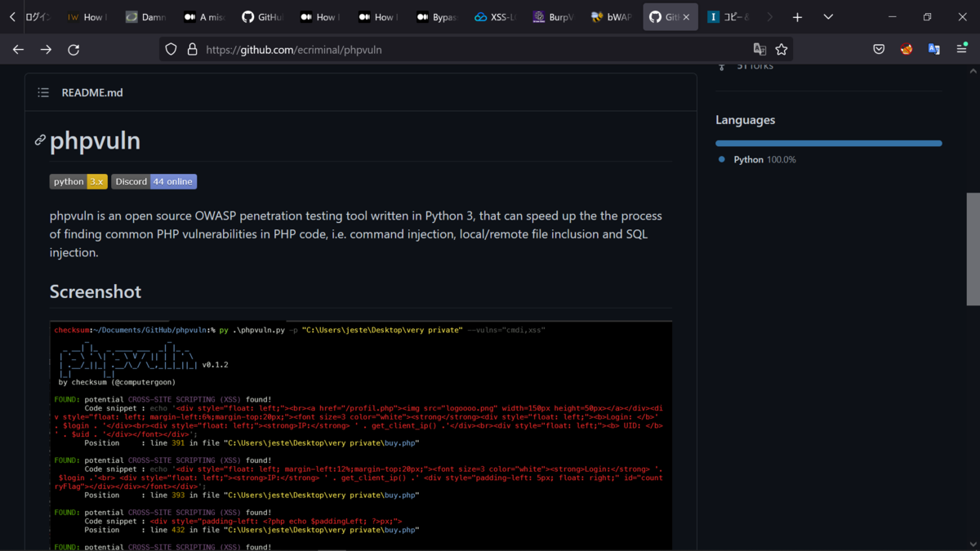980x551 pixels.
Task: Go back to the previous page
Action: 18,50
